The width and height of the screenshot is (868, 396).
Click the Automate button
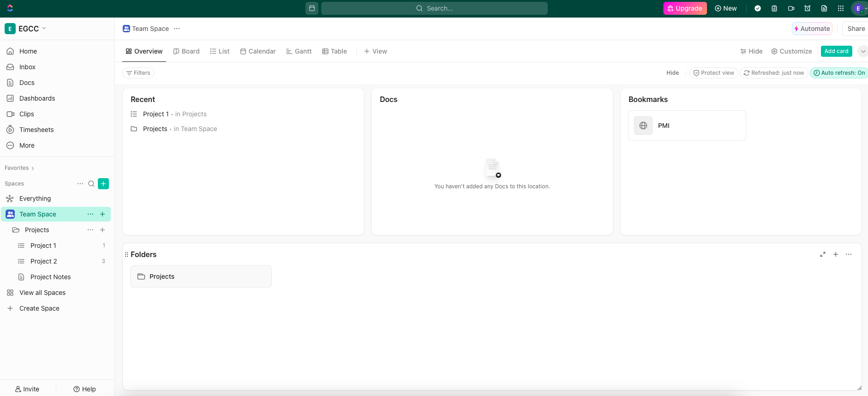coord(812,29)
